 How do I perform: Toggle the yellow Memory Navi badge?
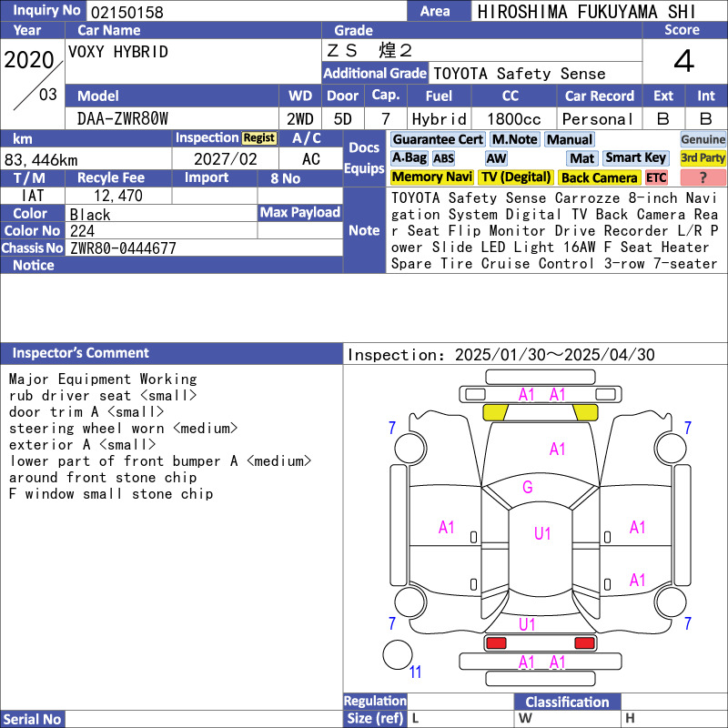tap(432, 177)
